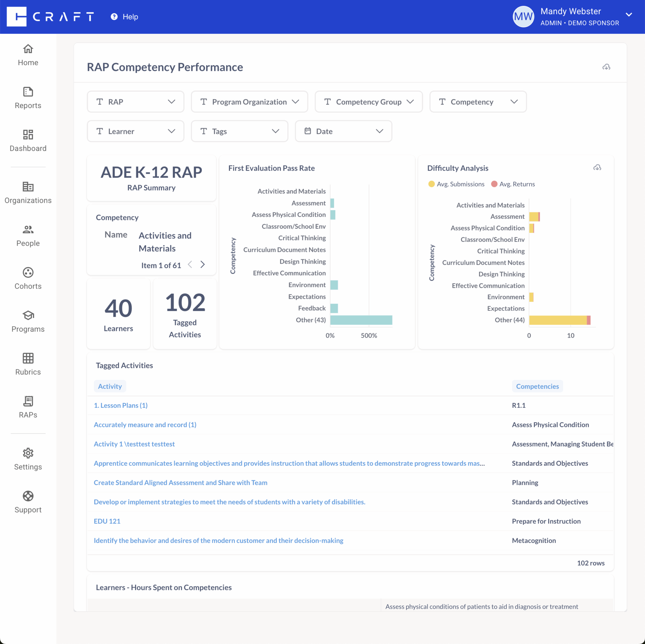Open RAPs in the sidebar
The image size is (645, 644).
(28, 407)
